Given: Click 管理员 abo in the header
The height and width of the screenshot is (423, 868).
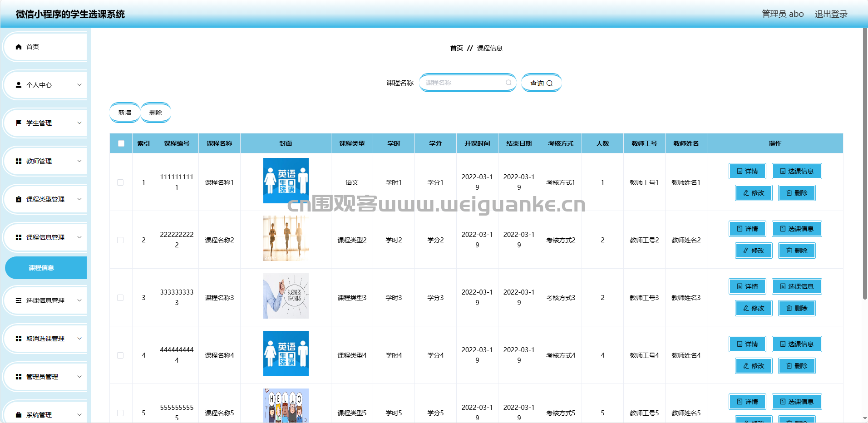Looking at the screenshot, I should [783, 14].
